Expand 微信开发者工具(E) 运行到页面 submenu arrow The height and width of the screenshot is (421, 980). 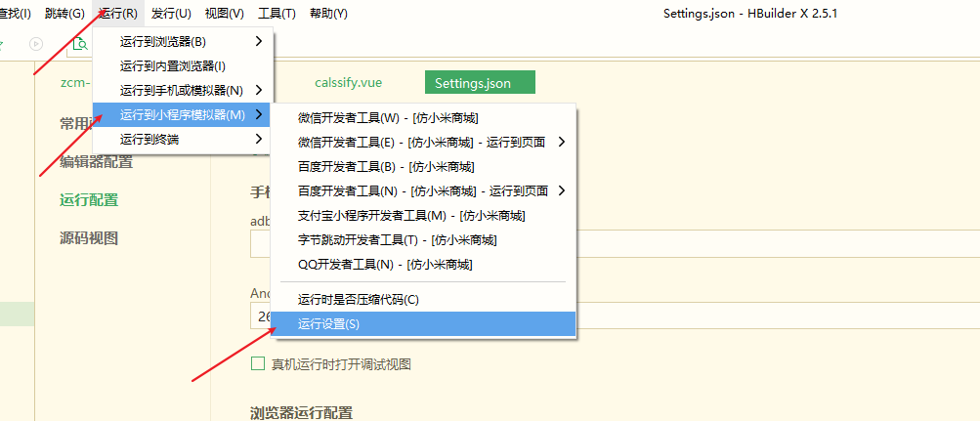point(561,143)
